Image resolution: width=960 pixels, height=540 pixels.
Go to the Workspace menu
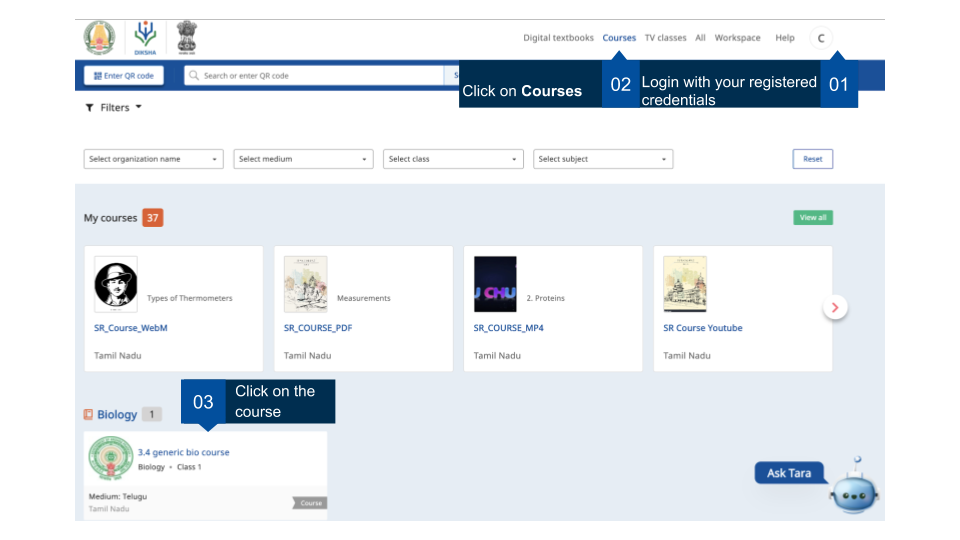pos(737,38)
